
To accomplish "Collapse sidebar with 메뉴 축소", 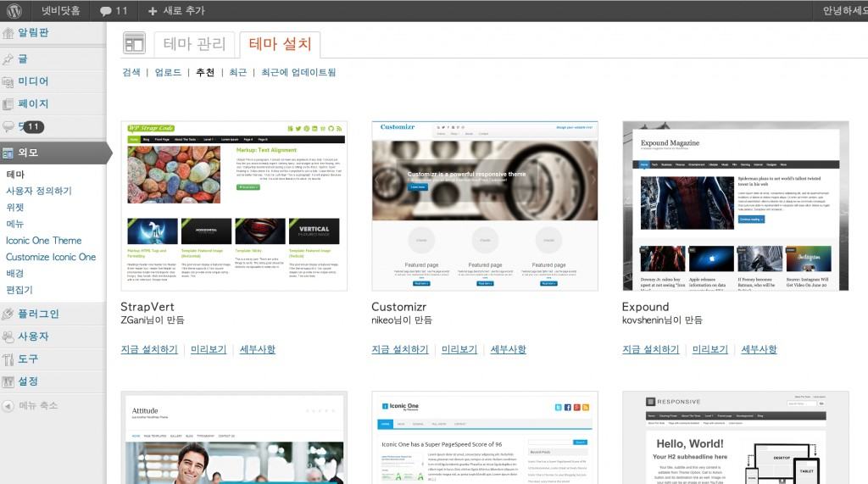I will [x=38, y=405].
